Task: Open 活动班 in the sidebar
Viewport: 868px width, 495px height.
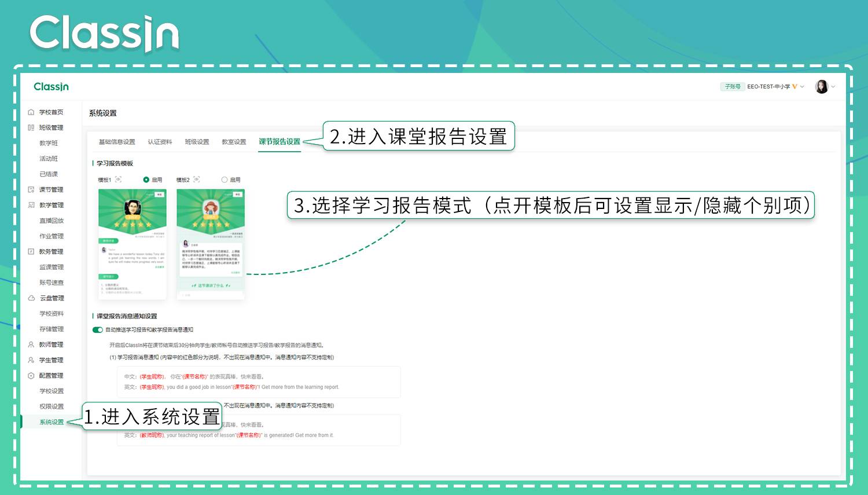Action: (x=49, y=159)
